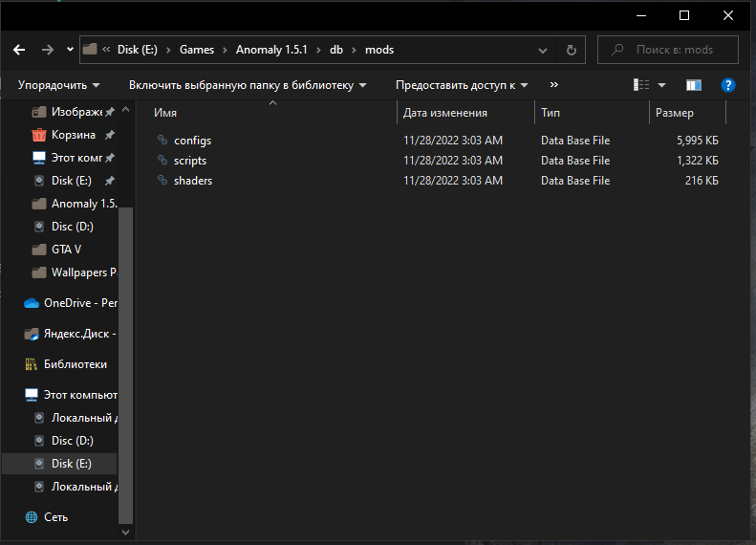Show more toolbar commands chevron
This screenshot has height=545, width=756.
(x=554, y=85)
